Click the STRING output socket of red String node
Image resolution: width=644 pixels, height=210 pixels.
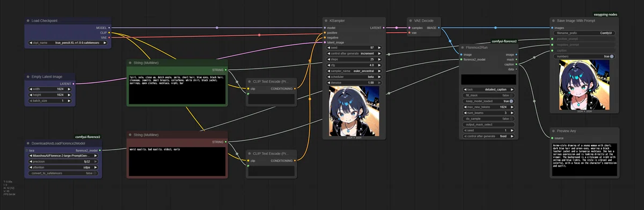(x=226, y=141)
